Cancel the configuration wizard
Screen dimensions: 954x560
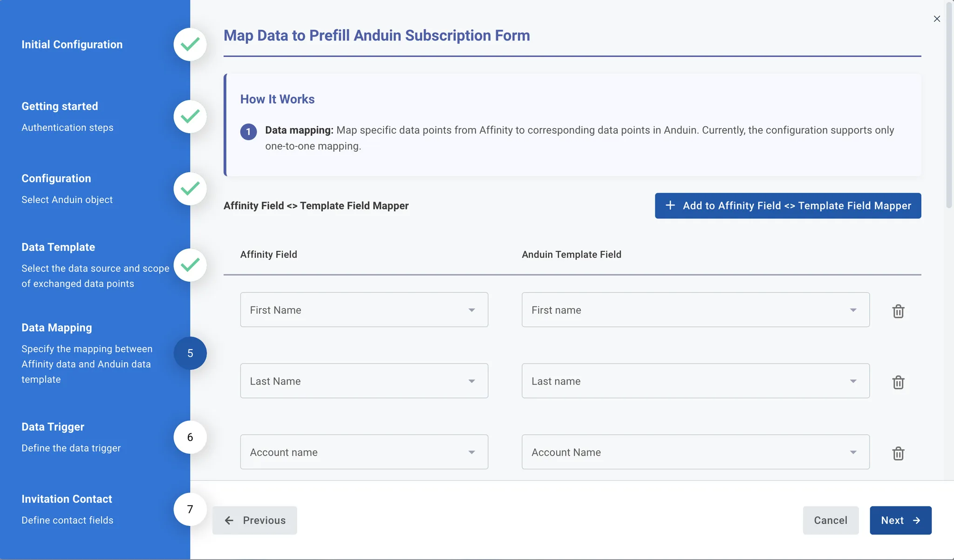831,520
